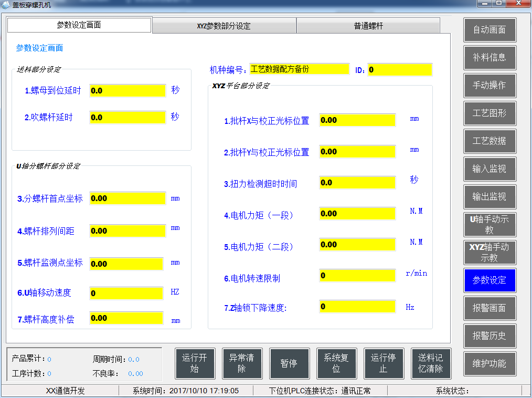
Task: Switch to the 普通螺杆 tab
Action: click(x=368, y=25)
